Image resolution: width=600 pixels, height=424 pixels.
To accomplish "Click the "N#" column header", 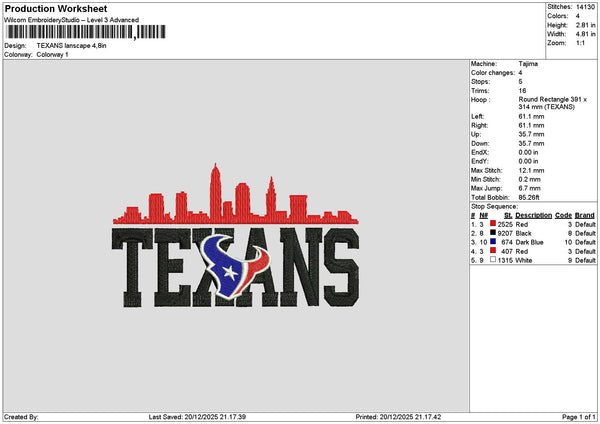I will [x=484, y=215].
